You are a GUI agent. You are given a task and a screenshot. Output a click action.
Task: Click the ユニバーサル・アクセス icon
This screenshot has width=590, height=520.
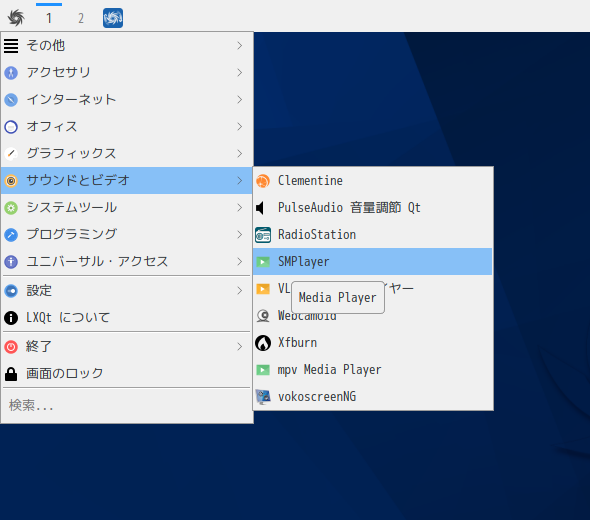(11, 262)
